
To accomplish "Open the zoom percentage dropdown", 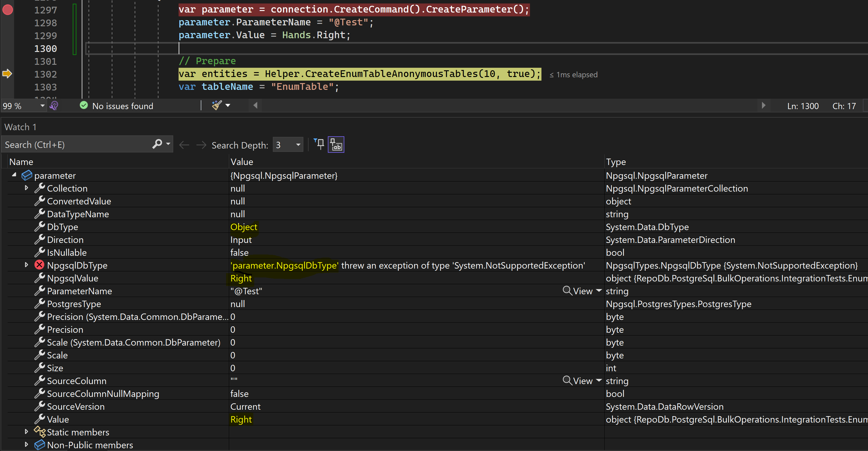I will 42,106.
